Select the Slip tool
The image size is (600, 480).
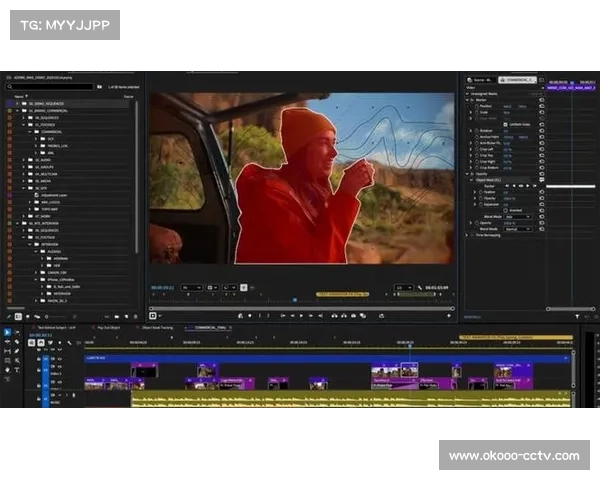click(x=7, y=351)
